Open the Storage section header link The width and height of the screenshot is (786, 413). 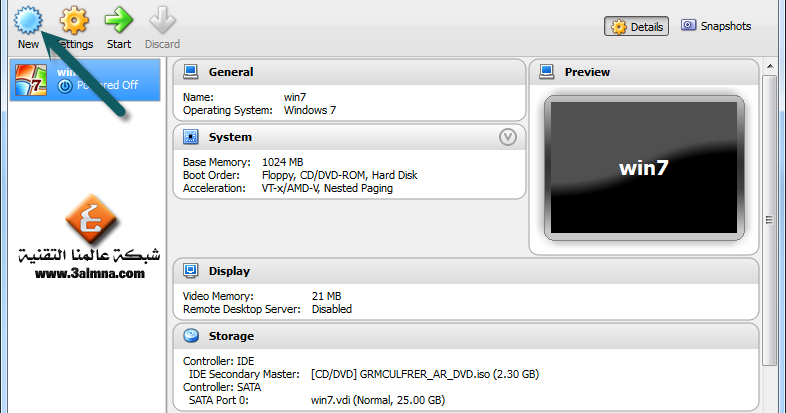pyautogui.click(x=231, y=336)
